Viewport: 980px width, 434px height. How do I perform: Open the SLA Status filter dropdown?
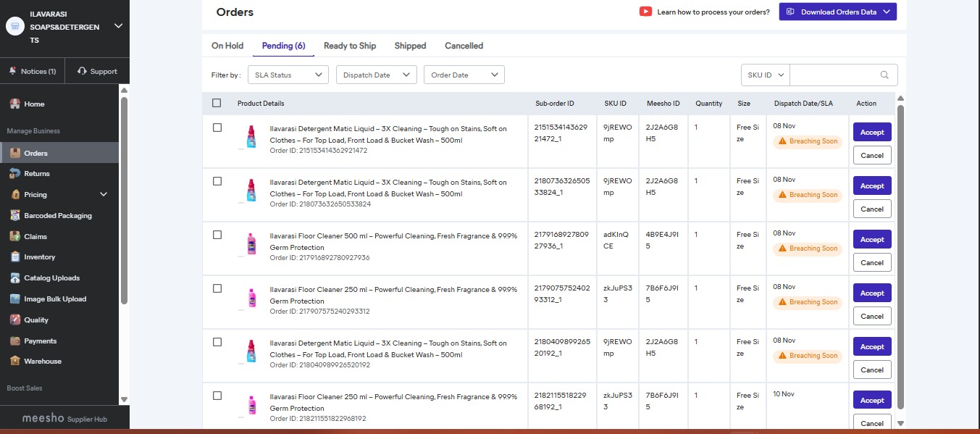coord(288,75)
